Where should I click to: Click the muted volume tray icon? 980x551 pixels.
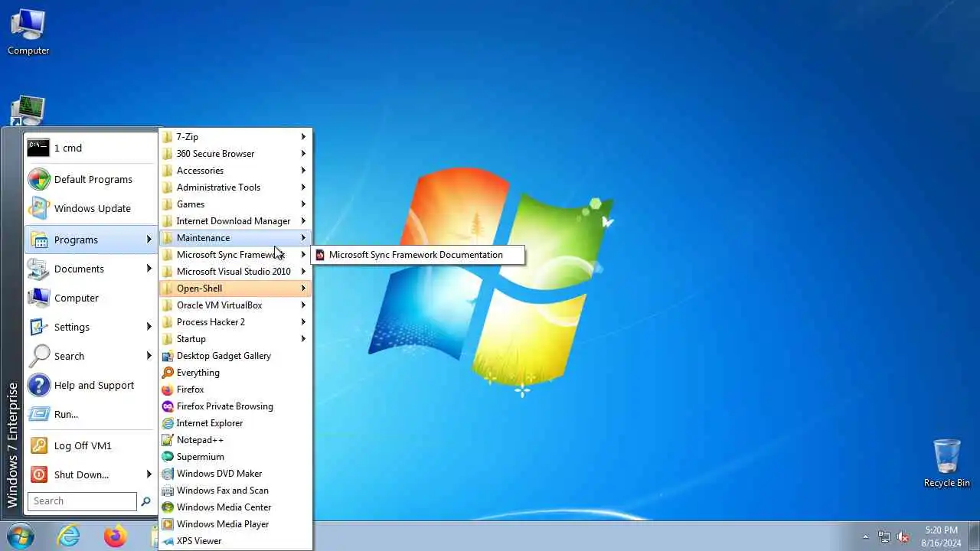point(903,536)
